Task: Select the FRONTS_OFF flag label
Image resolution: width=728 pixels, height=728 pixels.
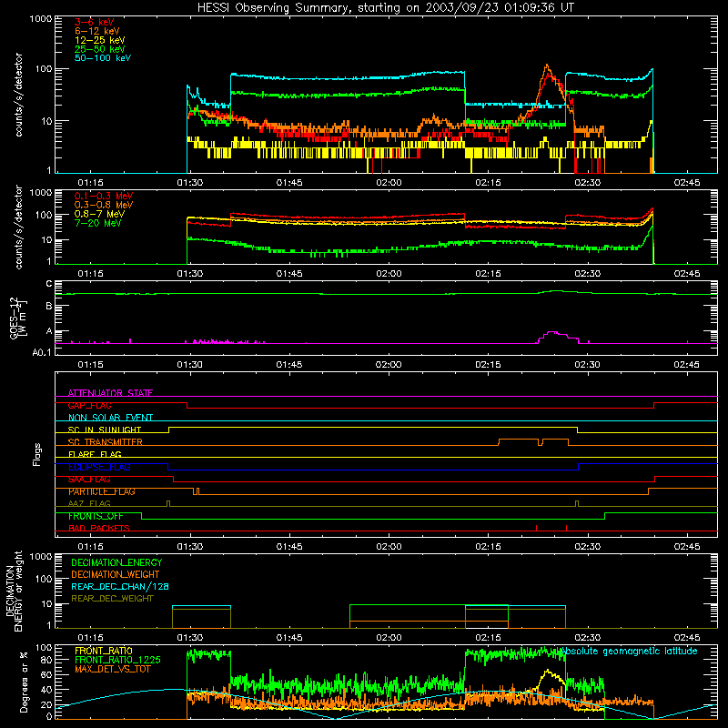Action: tap(96, 516)
